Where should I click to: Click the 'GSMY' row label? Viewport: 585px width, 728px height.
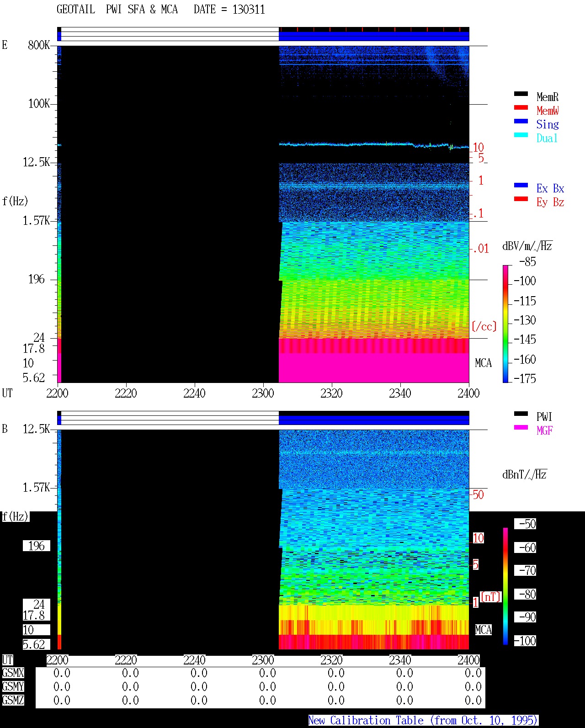click(x=13, y=686)
